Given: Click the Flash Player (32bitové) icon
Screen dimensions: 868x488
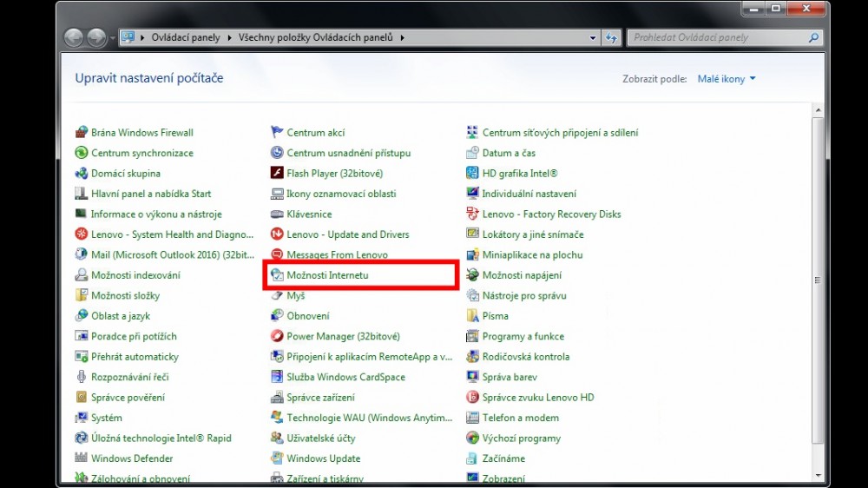Looking at the screenshot, I should point(277,174).
